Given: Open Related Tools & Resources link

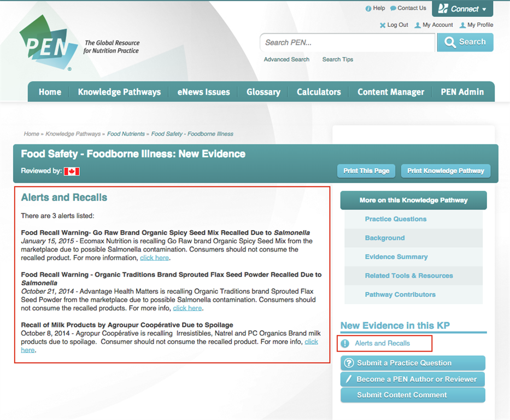Looking at the screenshot, I should click(x=409, y=276).
